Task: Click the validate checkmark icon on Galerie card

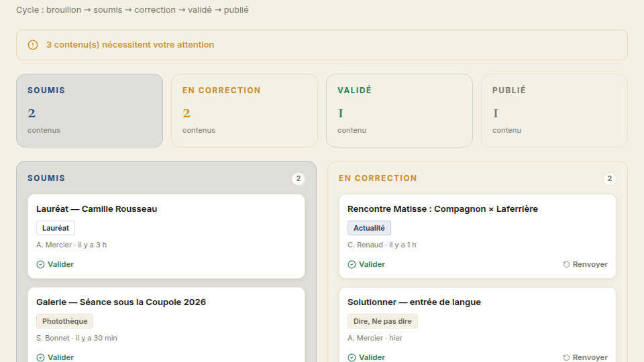Action: point(40,357)
